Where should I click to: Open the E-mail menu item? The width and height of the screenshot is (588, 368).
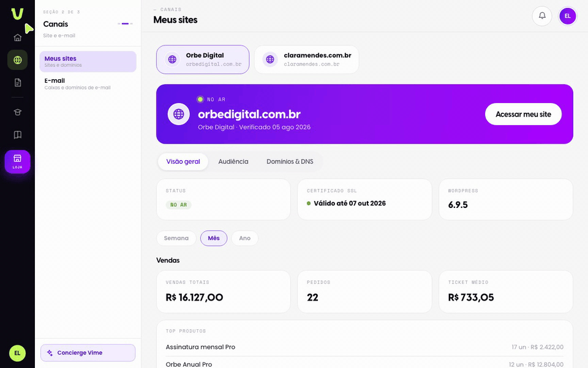[88, 84]
